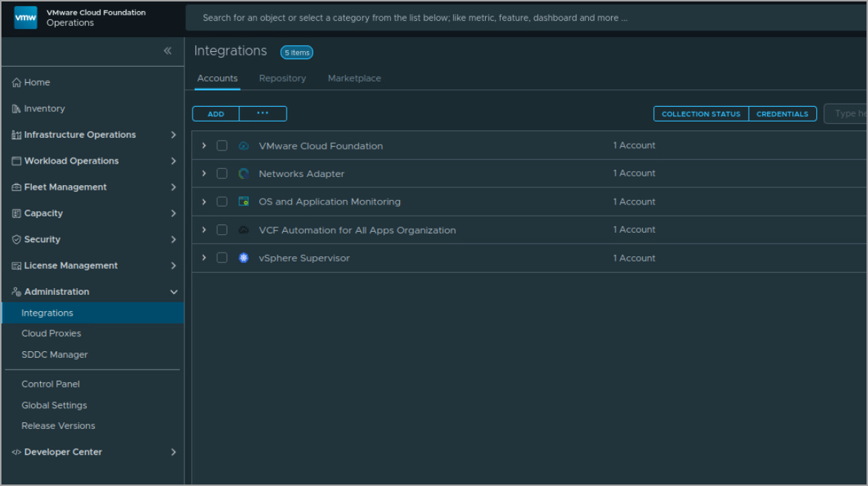Click the License Management icon
Image resolution: width=868 pixels, height=486 pixels.
(x=16, y=266)
